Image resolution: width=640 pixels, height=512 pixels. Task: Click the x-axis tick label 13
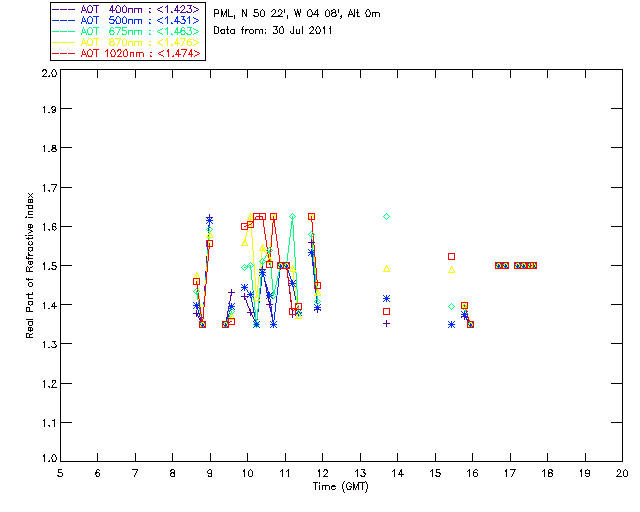(360, 473)
